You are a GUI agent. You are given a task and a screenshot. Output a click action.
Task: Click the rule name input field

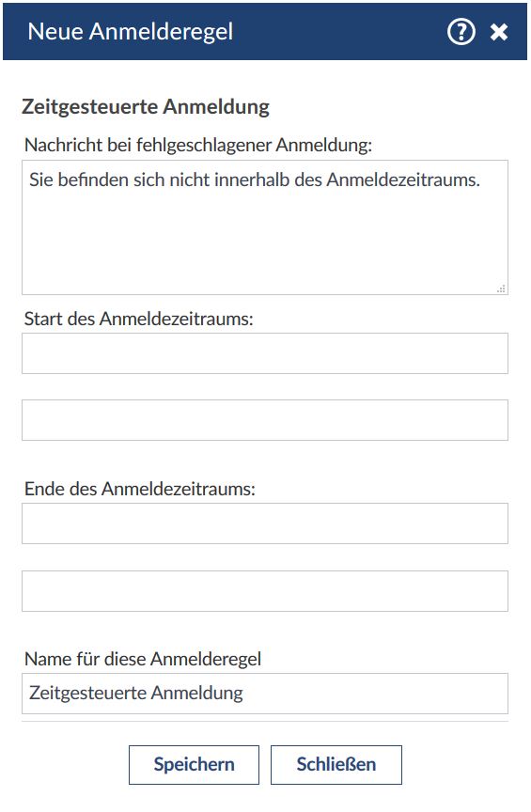pyautogui.click(x=265, y=694)
